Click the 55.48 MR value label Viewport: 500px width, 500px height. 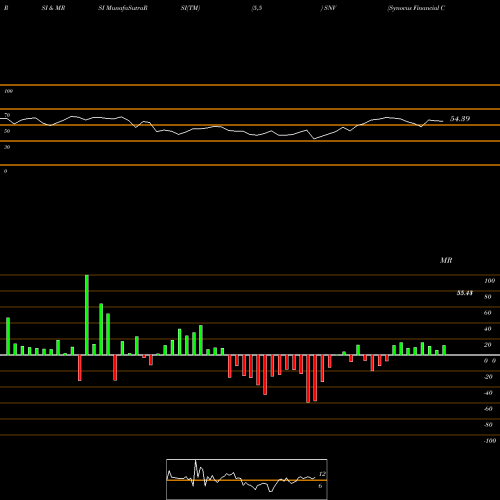465,293
